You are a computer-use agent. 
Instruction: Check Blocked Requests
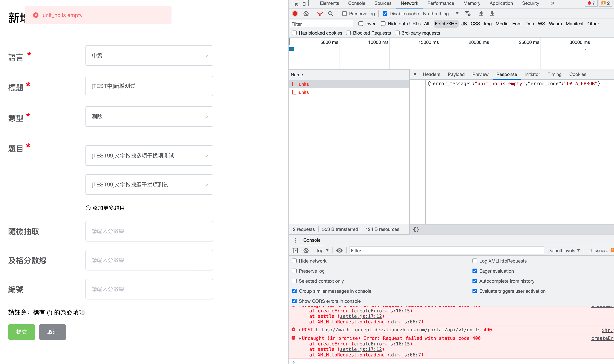pos(349,33)
